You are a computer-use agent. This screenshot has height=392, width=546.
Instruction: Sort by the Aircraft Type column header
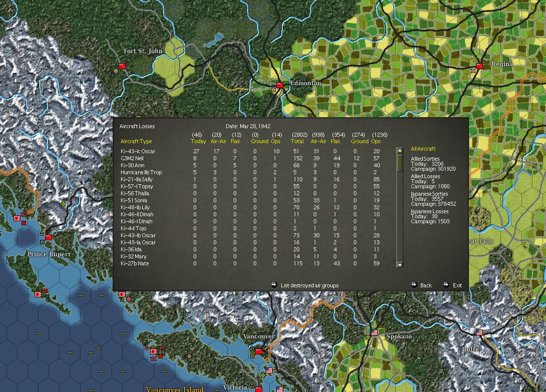(136, 142)
